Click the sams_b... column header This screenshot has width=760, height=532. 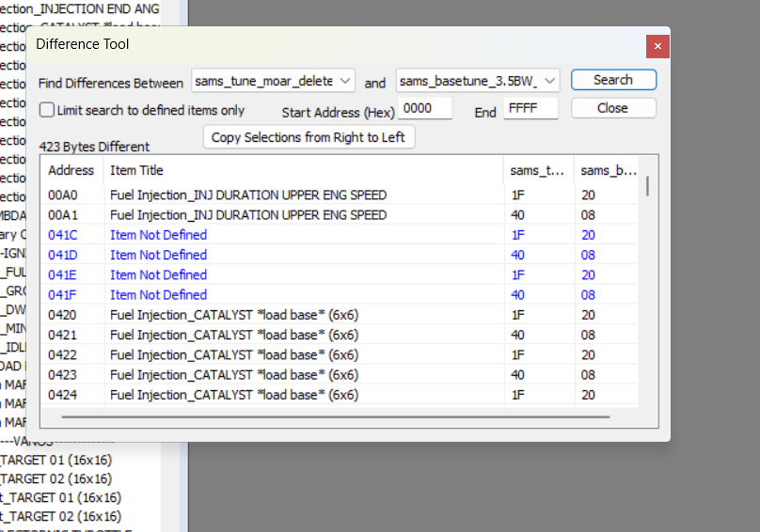click(608, 170)
